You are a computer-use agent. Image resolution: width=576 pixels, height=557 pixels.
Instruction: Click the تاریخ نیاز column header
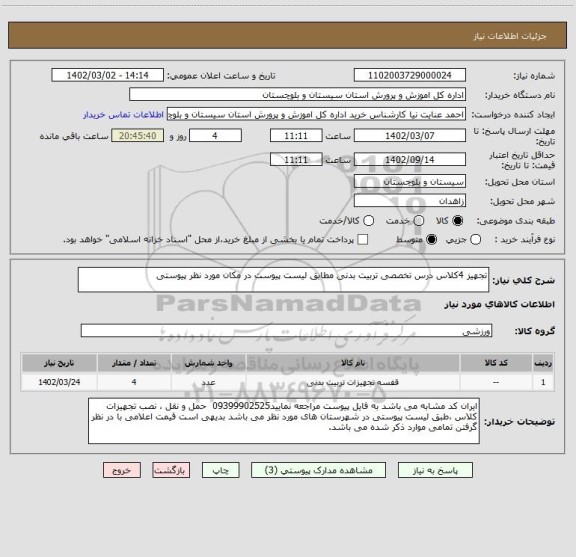pos(59,363)
